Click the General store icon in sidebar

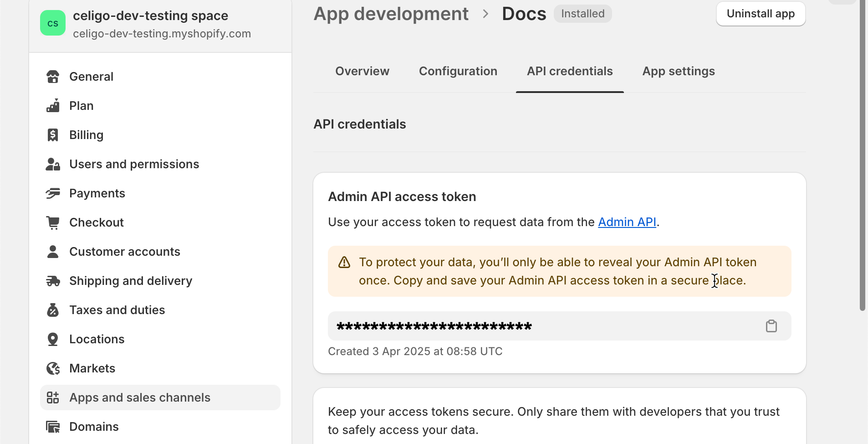pos(53,77)
